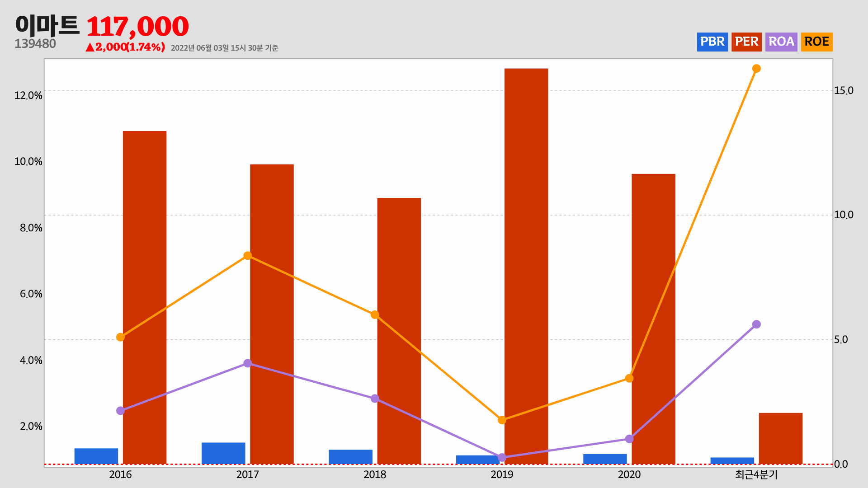Click the 10.0 right axis label
Viewport: 868px width, 488px height.
coord(844,215)
